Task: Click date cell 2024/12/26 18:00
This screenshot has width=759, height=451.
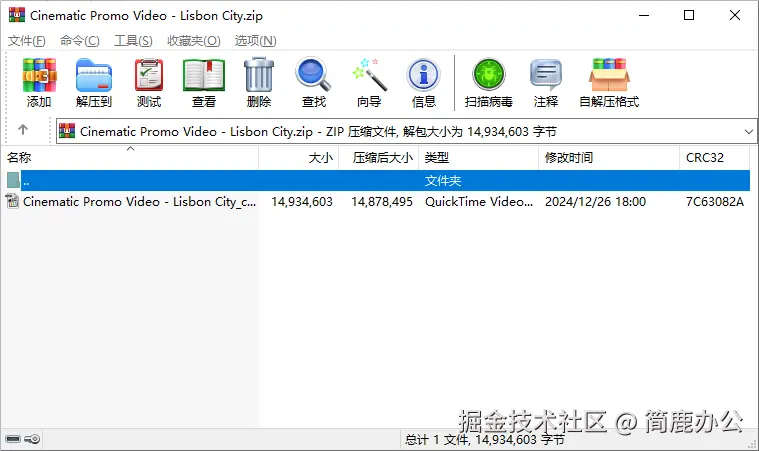Action: pyautogui.click(x=595, y=202)
